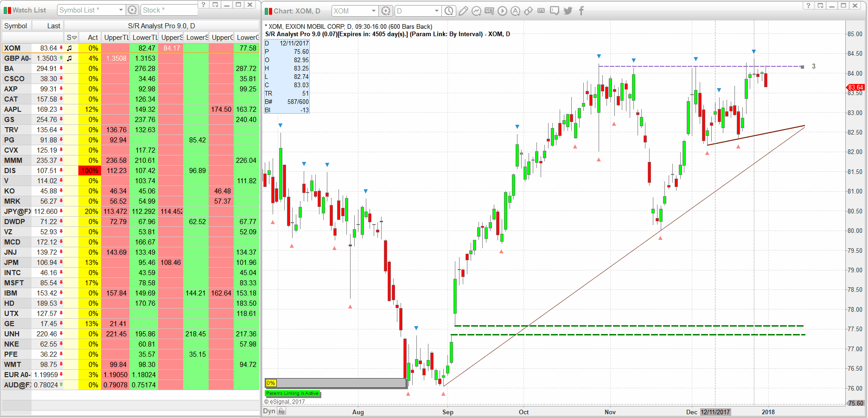Screen dimensions: 868x418
Task: Open the Watch List settings gear icon
Action: pyautogui.click(x=133, y=10)
